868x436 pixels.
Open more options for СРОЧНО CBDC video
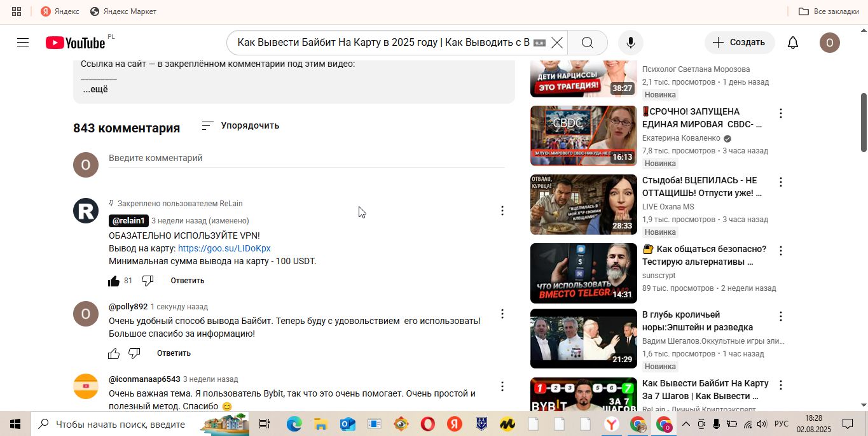tap(781, 113)
